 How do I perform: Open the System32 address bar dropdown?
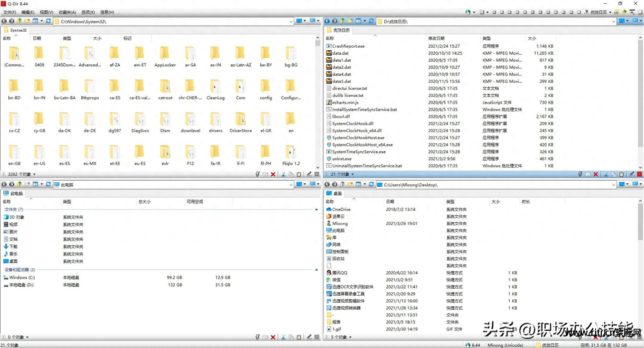point(291,21)
